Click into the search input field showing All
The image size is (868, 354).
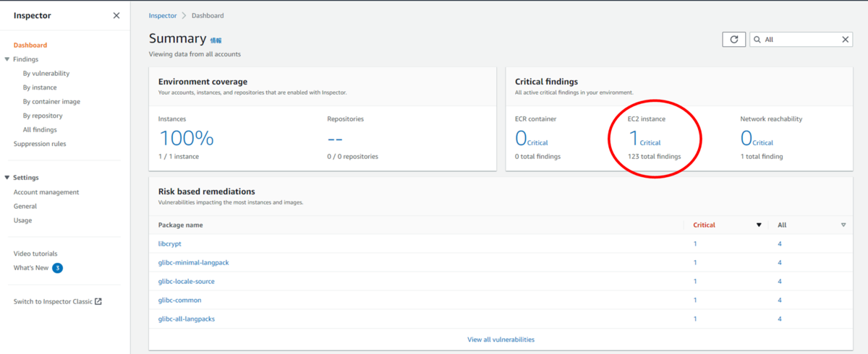pyautogui.click(x=800, y=40)
